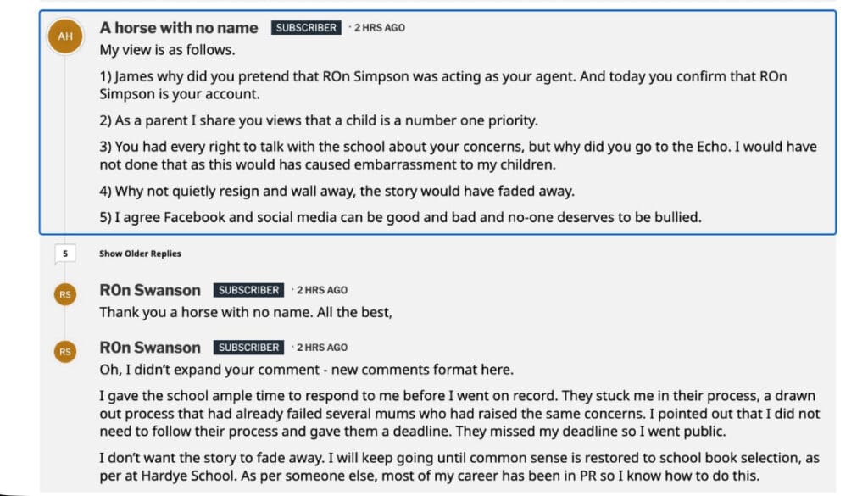Viewport: 868px width, 496px height.
Task: Click the timestamp on the 'Thank you' reply
Action: point(322,290)
